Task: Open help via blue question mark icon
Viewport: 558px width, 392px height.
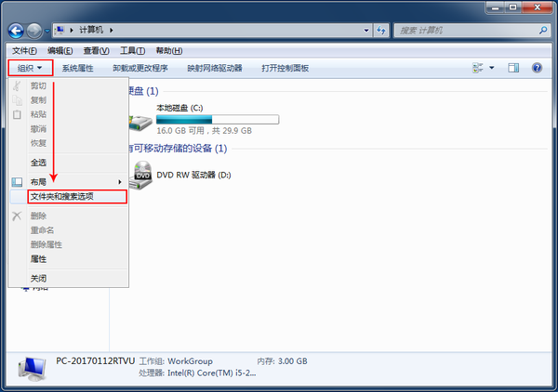Action: pyautogui.click(x=537, y=68)
